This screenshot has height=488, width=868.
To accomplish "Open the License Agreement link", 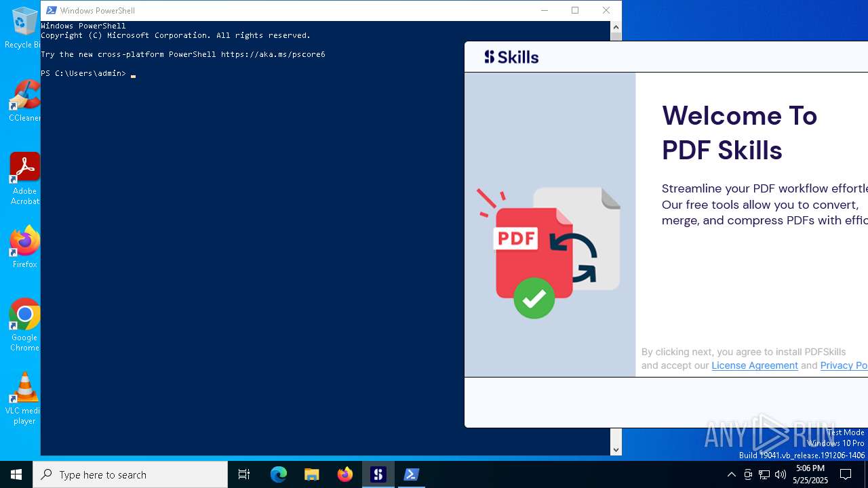I will pyautogui.click(x=755, y=365).
